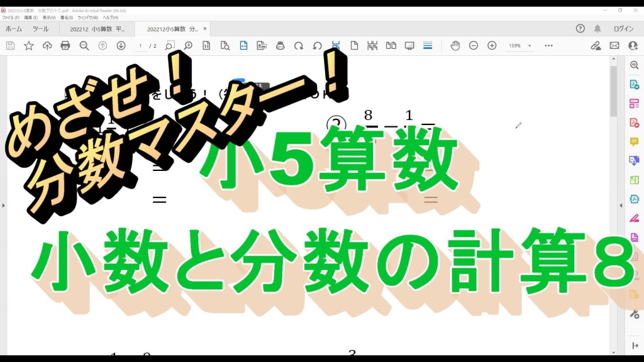The height and width of the screenshot is (362, 644).
Task: Zoom in with the plus icon
Action: pos(492,46)
